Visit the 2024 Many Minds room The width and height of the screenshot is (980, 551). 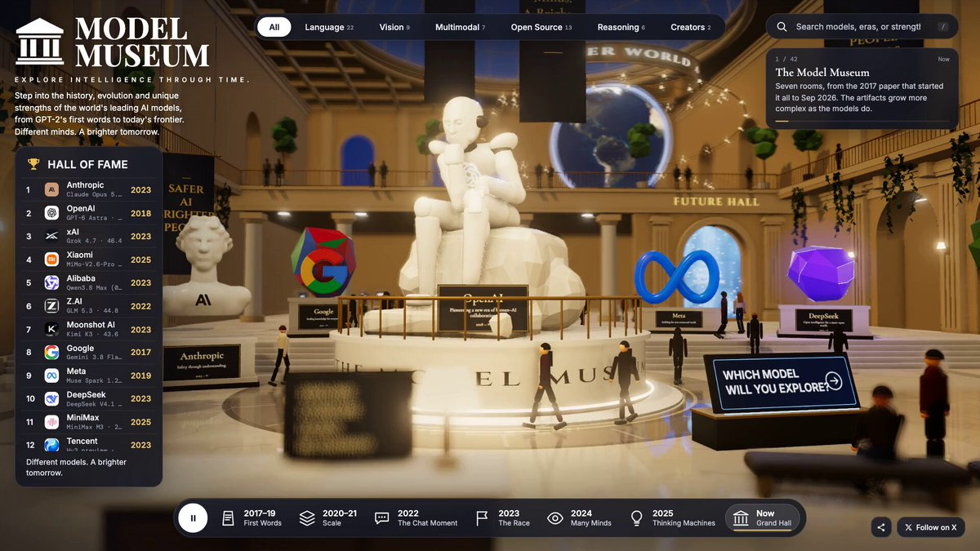click(580, 518)
